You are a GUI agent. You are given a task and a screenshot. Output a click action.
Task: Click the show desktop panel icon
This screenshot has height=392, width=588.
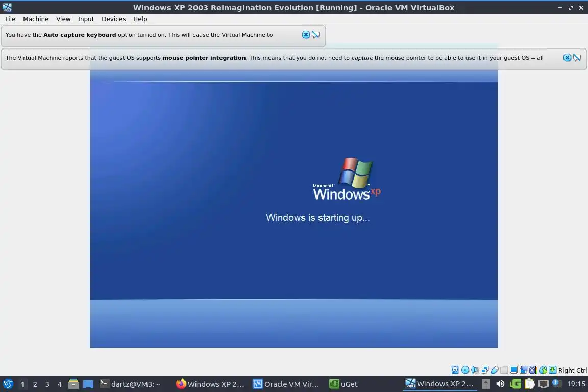tap(88, 384)
